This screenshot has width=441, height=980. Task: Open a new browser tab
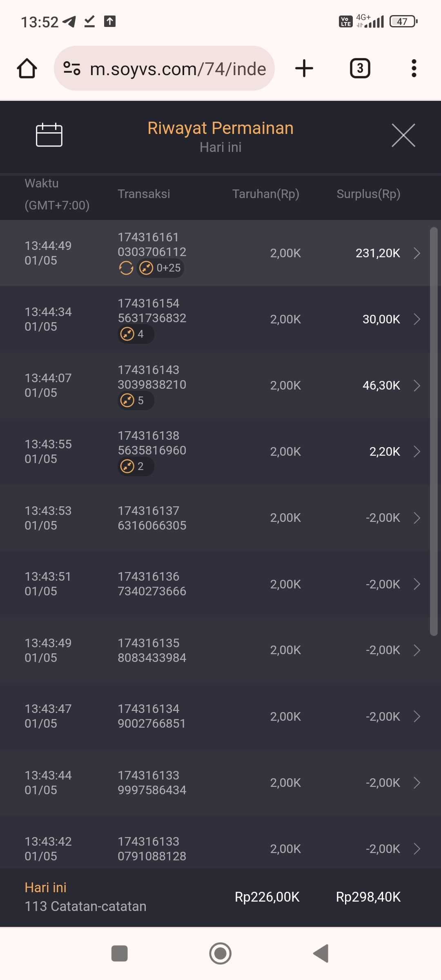point(304,68)
